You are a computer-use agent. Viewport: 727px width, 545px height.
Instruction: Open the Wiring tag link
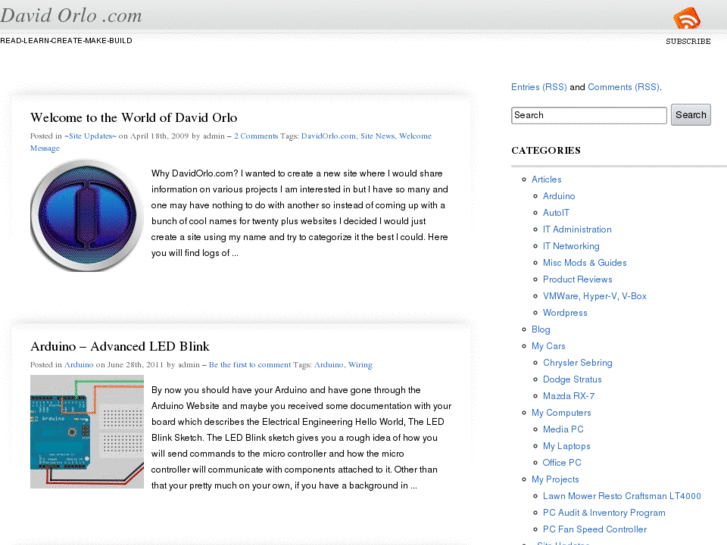(x=360, y=365)
